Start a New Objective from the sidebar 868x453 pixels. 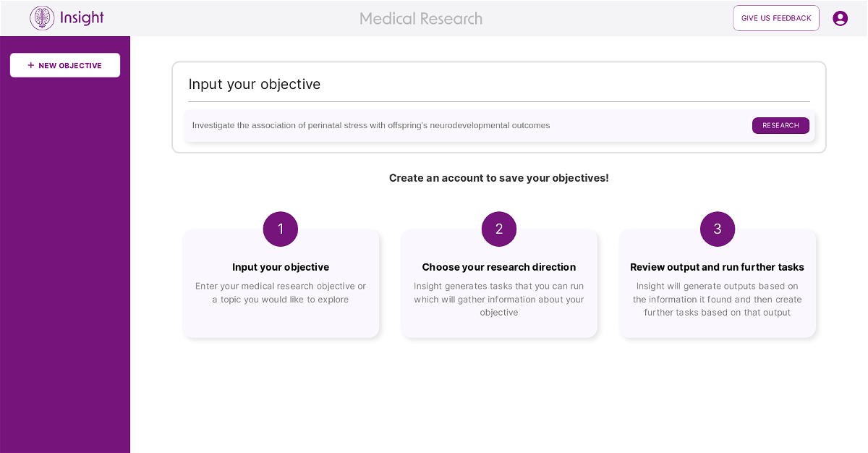tap(65, 65)
